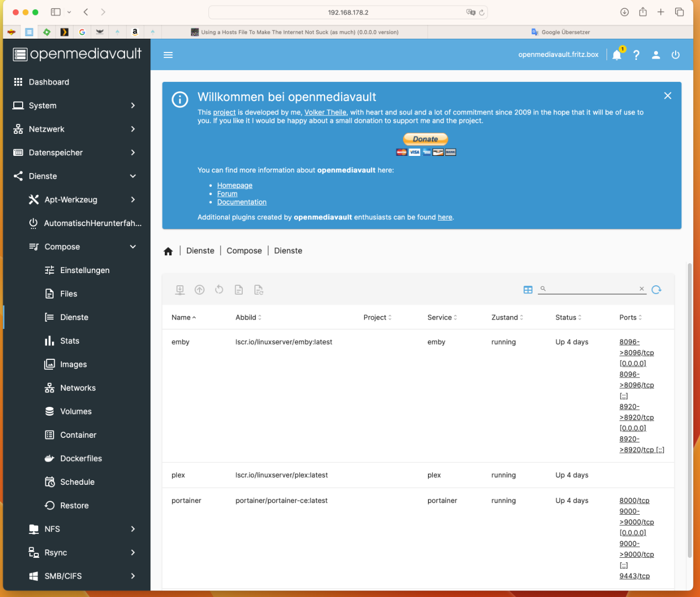Open Compose Volumes page

point(77,411)
